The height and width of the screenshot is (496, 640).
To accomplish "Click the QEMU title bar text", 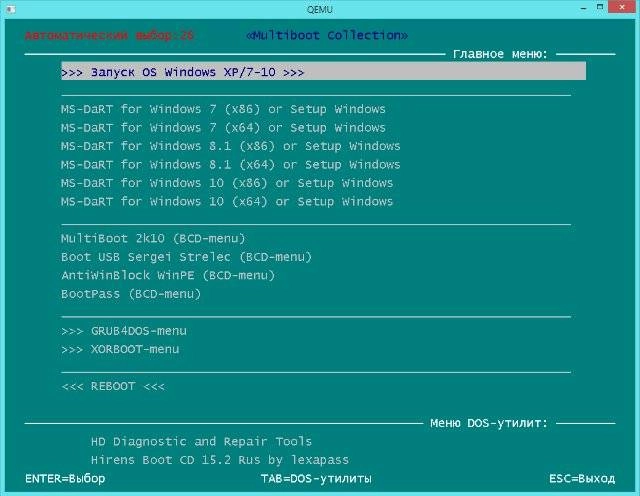I will click(x=320, y=9).
